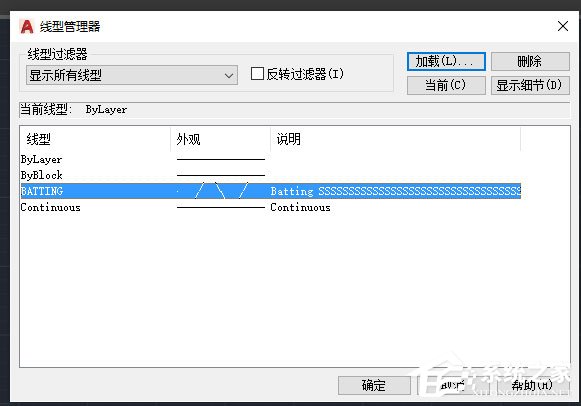This screenshot has width=581, height=406.
Task: Click the 显示细节(D) button
Action: 530,86
